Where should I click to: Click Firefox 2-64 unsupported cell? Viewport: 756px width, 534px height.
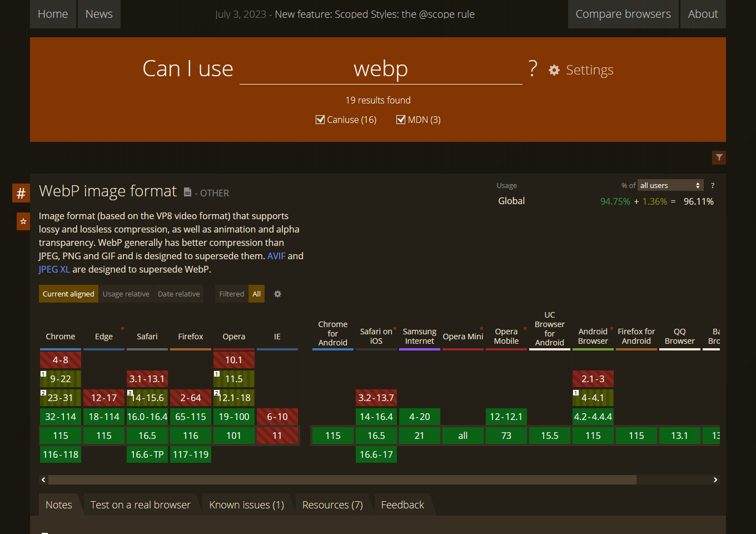click(x=191, y=398)
